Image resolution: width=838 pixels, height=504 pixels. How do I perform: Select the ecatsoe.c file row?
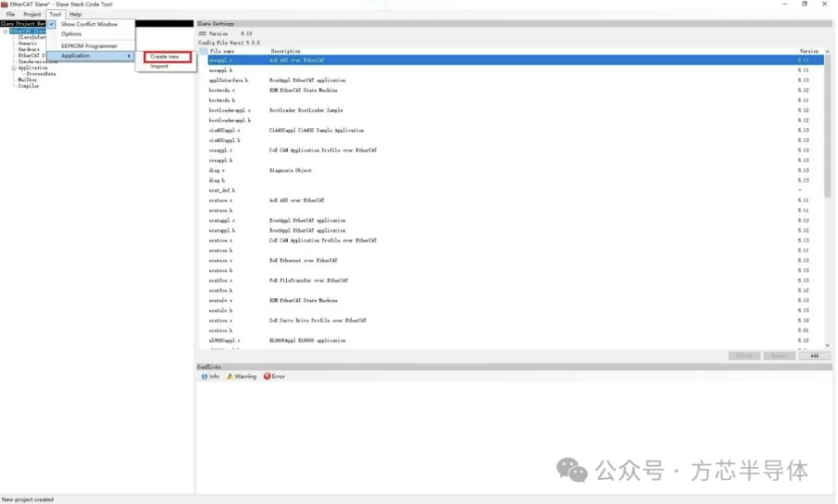(516, 320)
